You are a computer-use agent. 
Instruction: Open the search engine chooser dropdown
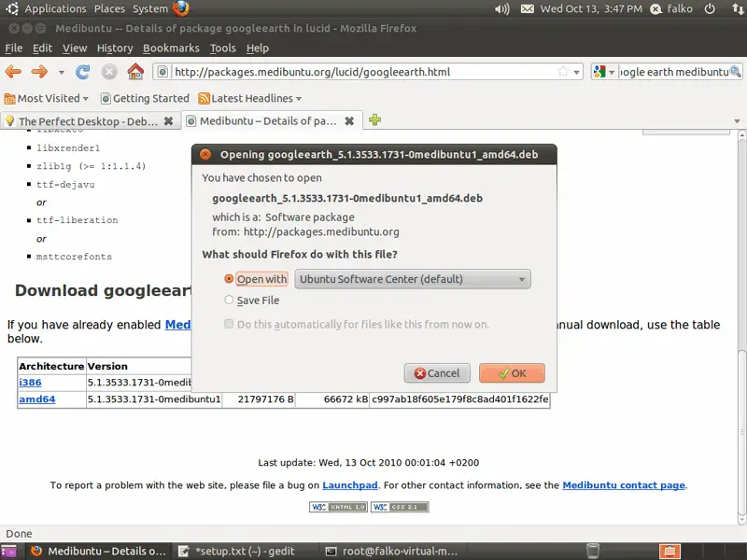pyautogui.click(x=612, y=73)
